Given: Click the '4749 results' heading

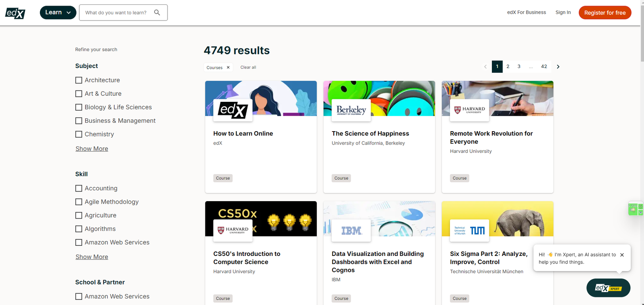Looking at the screenshot, I should [237, 50].
